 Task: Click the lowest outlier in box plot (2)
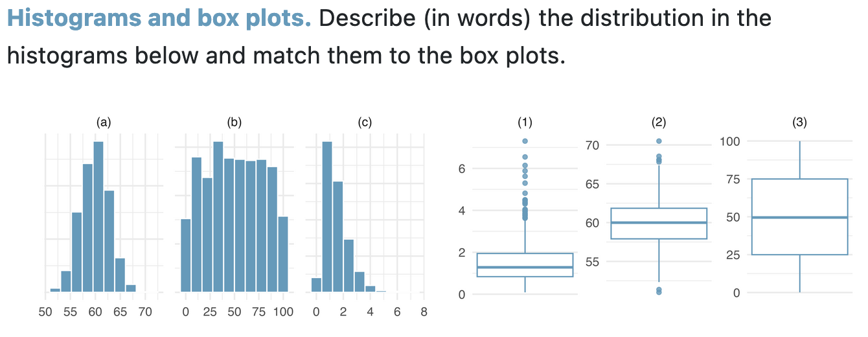tap(659, 292)
